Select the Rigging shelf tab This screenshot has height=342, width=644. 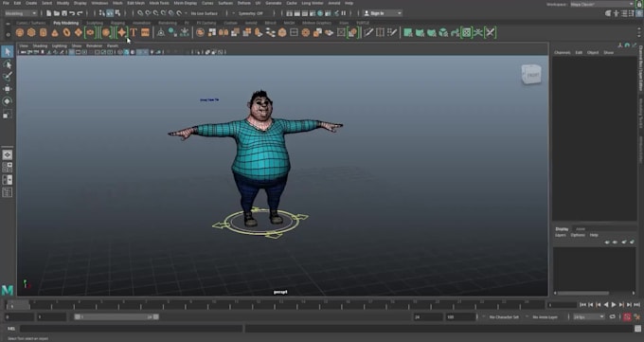(117, 23)
